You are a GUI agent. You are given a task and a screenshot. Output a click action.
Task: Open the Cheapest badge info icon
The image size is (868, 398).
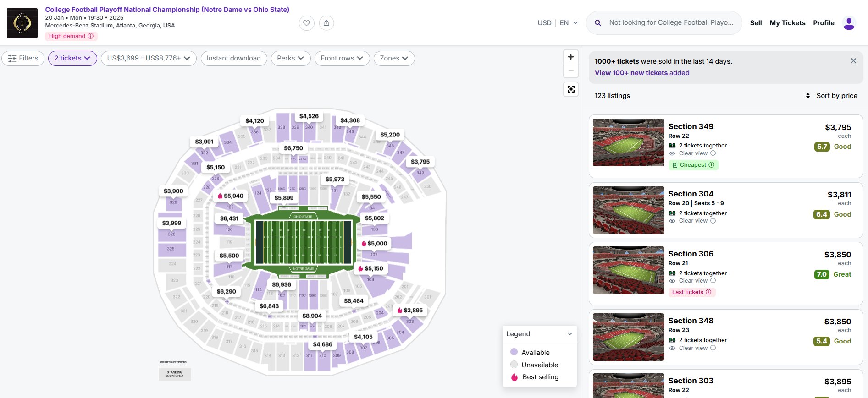pos(712,165)
